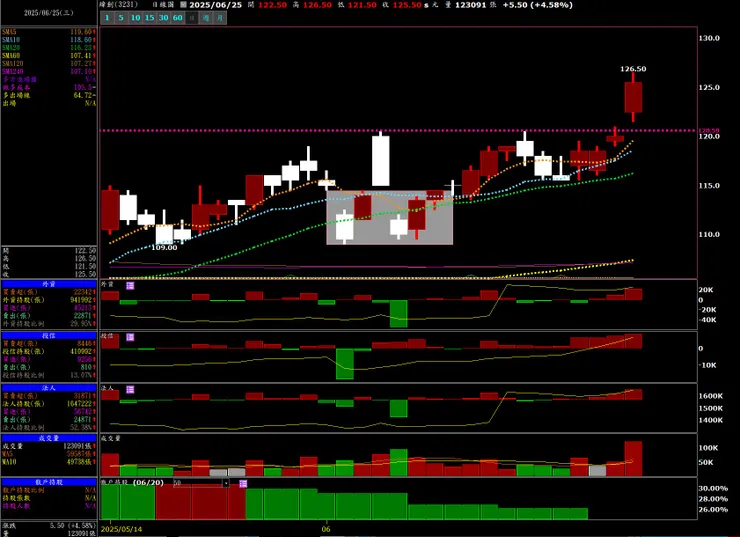Select the SMA120 indicator row
740x537 pixels.
point(49,64)
